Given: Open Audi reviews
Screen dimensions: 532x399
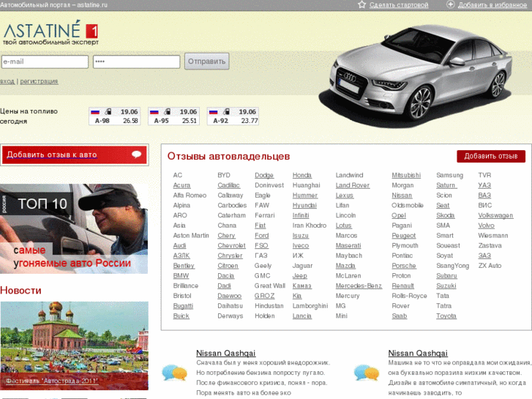Looking at the screenshot, I should 179,245.
